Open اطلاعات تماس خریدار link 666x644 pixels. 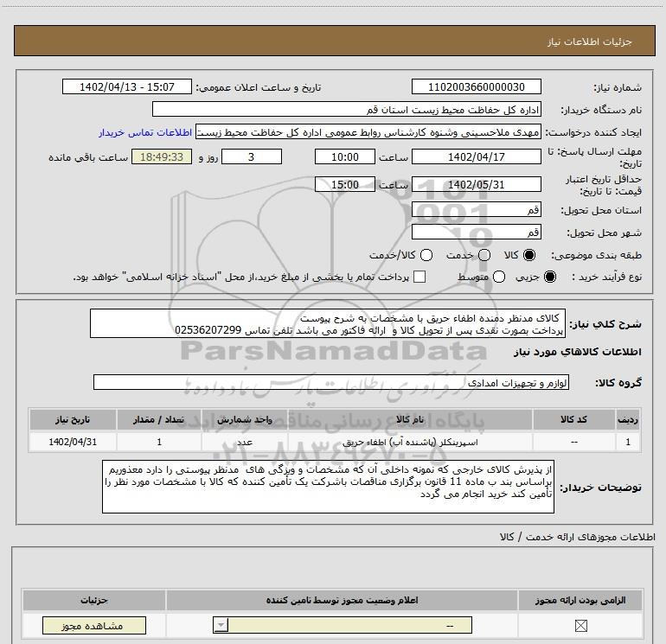pos(145,132)
